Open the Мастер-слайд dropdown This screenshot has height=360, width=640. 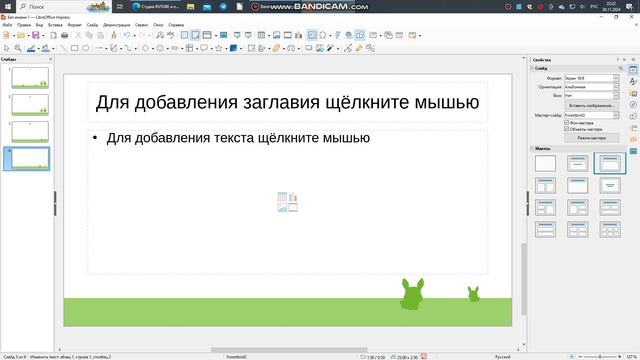coord(591,116)
